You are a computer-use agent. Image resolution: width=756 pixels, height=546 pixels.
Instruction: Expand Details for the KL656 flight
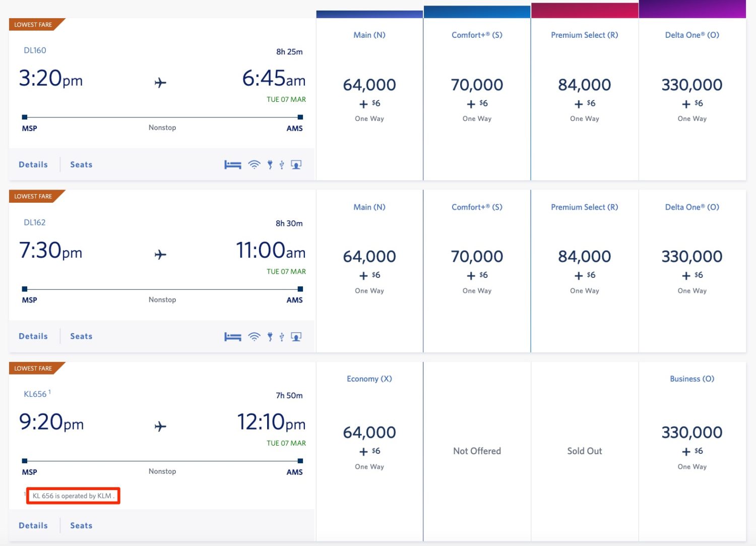[x=33, y=525]
